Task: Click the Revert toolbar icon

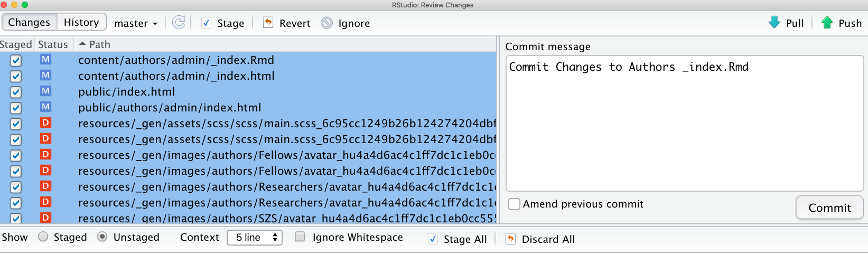Action: tap(268, 22)
